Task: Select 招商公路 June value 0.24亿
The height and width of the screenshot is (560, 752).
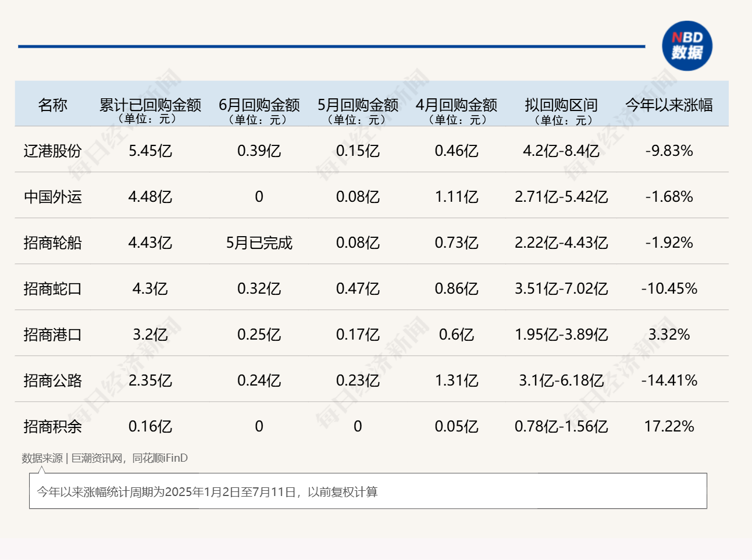Action: click(x=259, y=381)
